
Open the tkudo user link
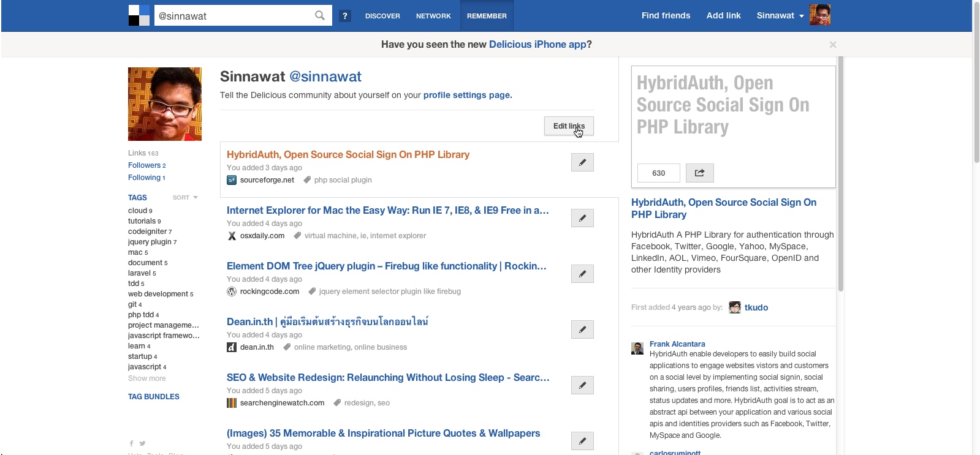click(x=756, y=307)
